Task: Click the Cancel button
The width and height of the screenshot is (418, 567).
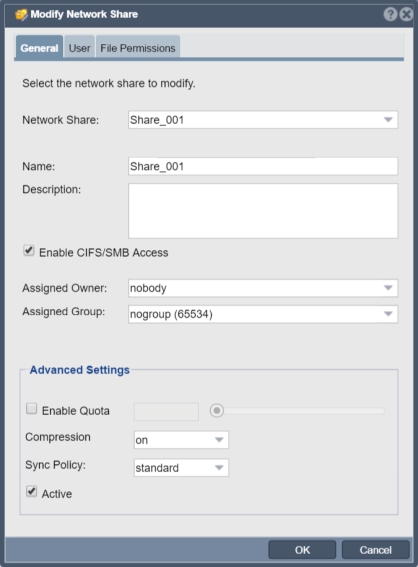Action: (x=375, y=550)
